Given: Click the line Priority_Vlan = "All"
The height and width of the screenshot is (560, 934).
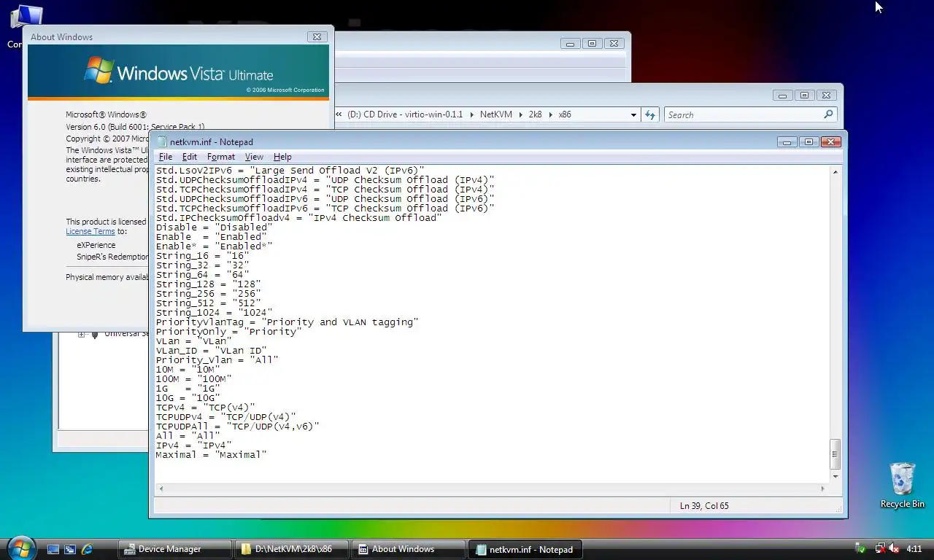Looking at the screenshot, I should 217,359.
